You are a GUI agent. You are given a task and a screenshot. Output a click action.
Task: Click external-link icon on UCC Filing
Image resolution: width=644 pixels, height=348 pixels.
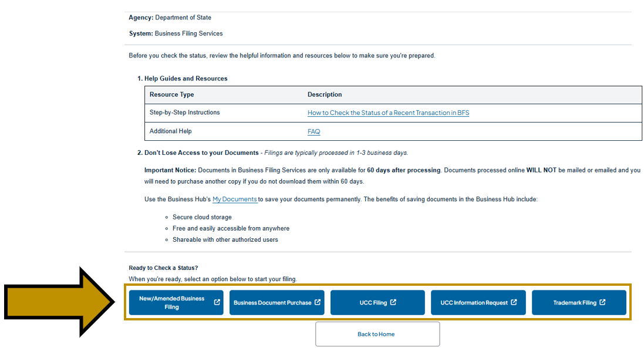[393, 302]
